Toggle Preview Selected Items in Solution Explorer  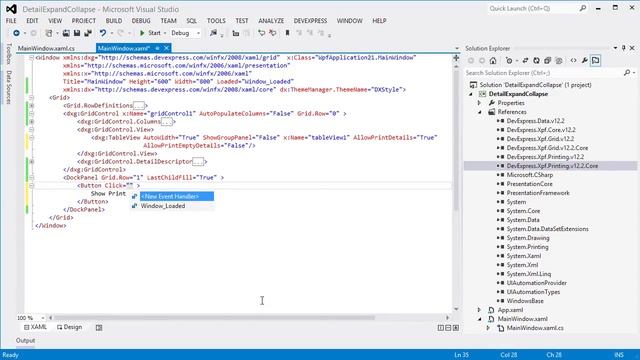click(596, 60)
